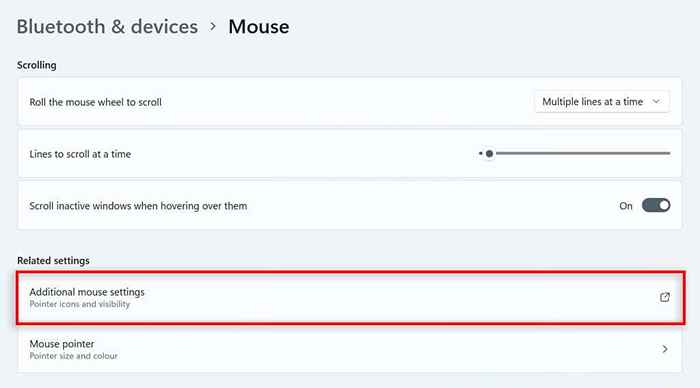
Task: Toggle off Scroll inactive windows switch
Action: [x=656, y=205]
